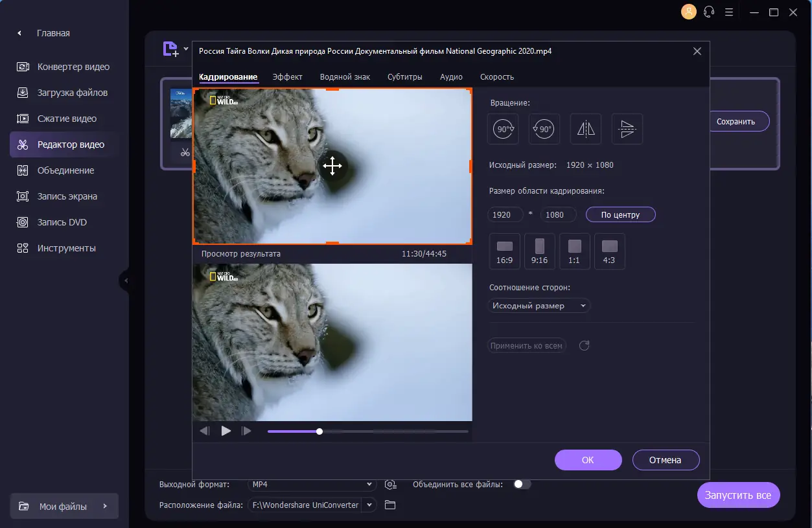Collapse the left sidebar panel

pyautogui.click(x=126, y=281)
